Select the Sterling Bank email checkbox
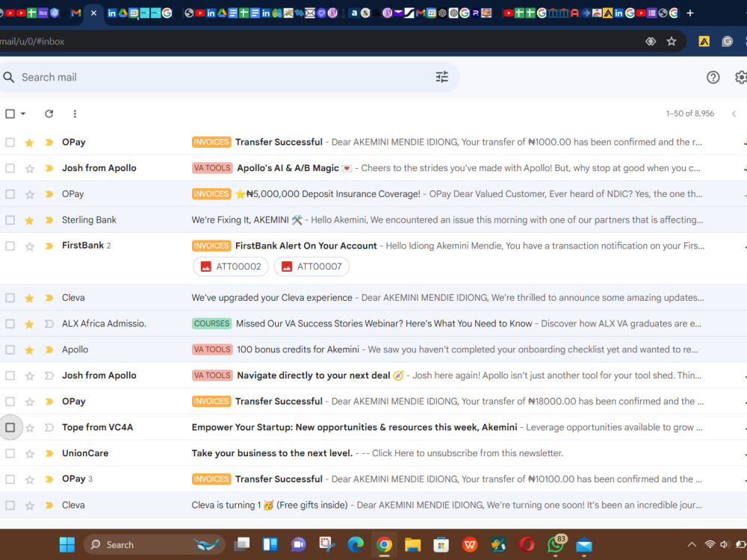The height and width of the screenshot is (560, 747). tap(10, 220)
